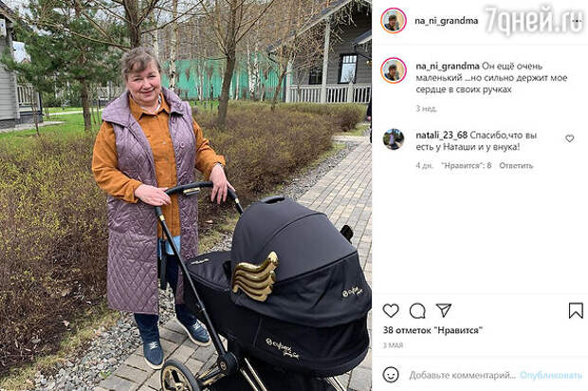Like natali_23_68's comment heart
The width and height of the screenshot is (588, 391).
pos(570,139)
